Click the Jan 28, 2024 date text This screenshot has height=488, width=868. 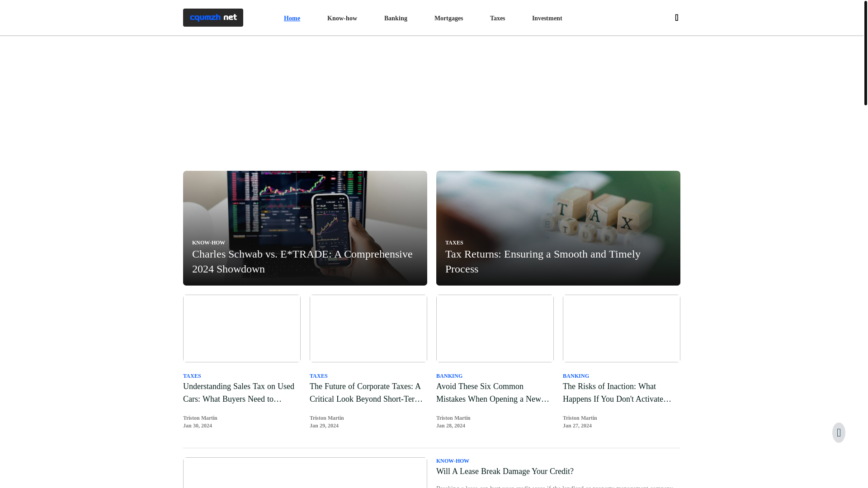coord(451,426)
